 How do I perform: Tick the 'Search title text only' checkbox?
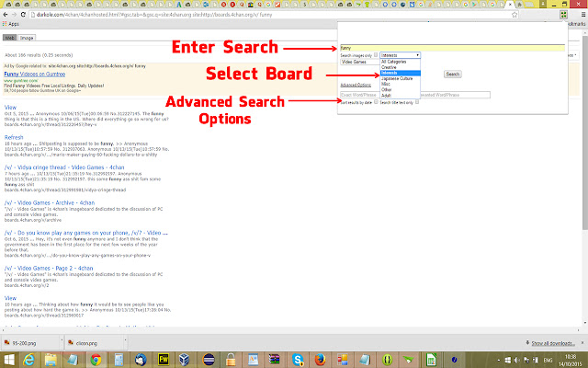click(x=417, y=102)
